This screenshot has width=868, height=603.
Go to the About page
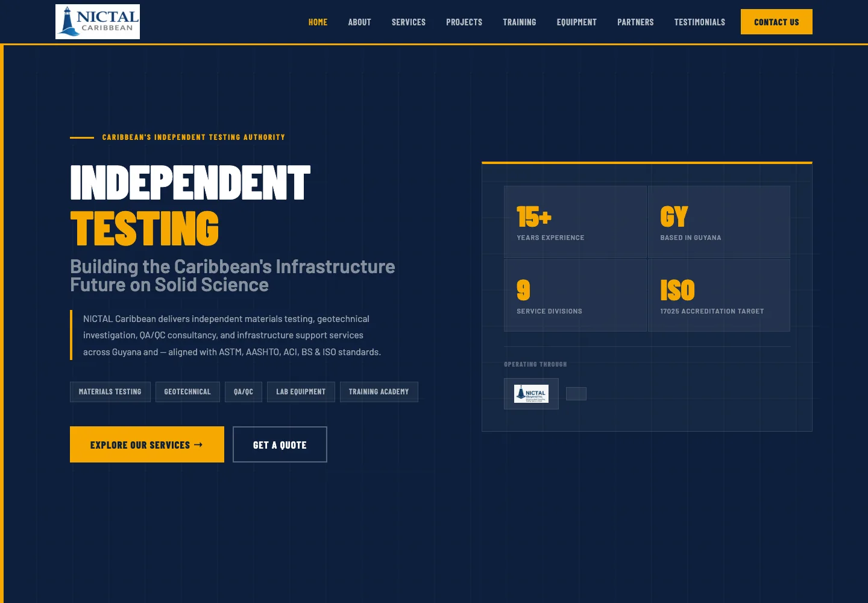click(359, 22)
